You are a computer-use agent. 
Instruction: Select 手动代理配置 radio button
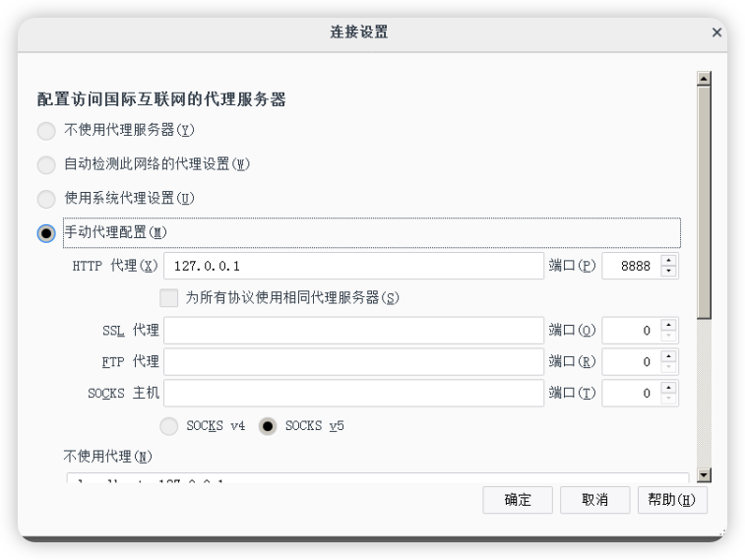click(x=46, y=233)
